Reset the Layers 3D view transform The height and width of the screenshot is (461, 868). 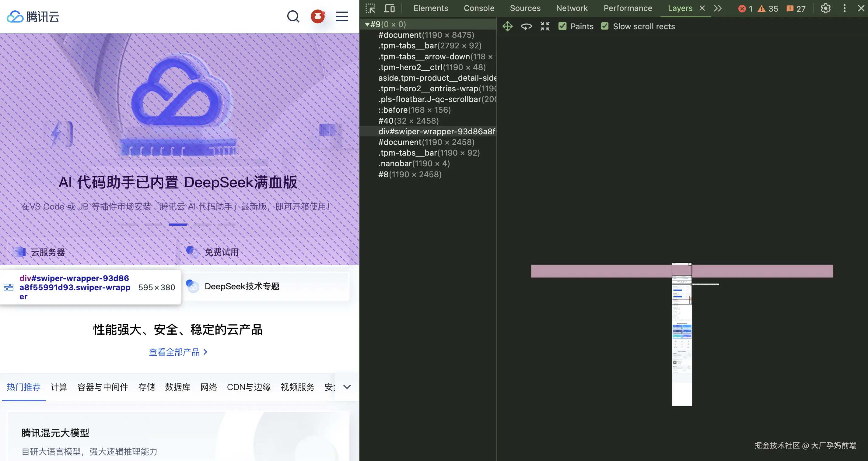coord(544,26)
